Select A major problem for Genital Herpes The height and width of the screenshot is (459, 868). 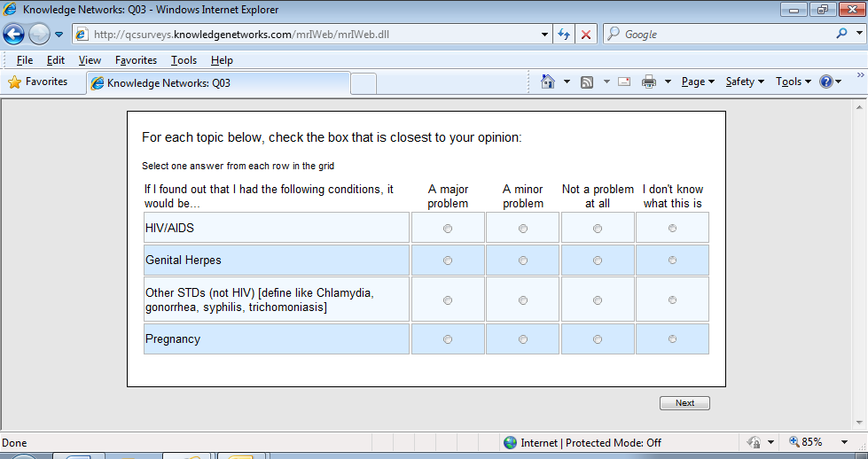coord(448,261)
